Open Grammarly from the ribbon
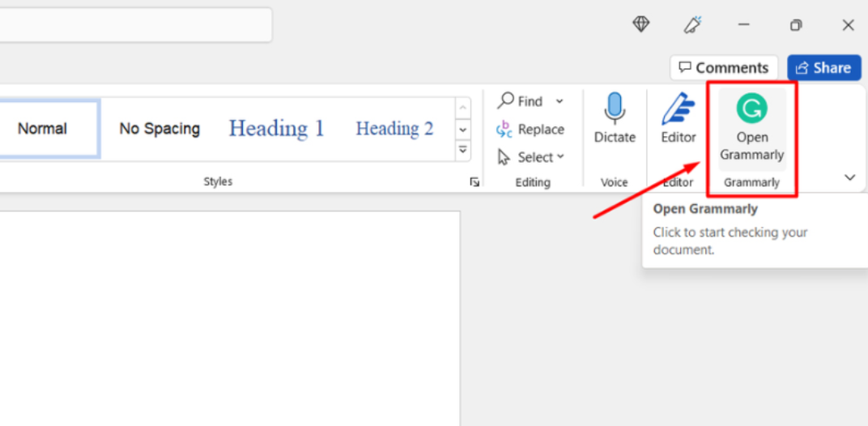This screenshot has height=426, width=868. (751, 130)
